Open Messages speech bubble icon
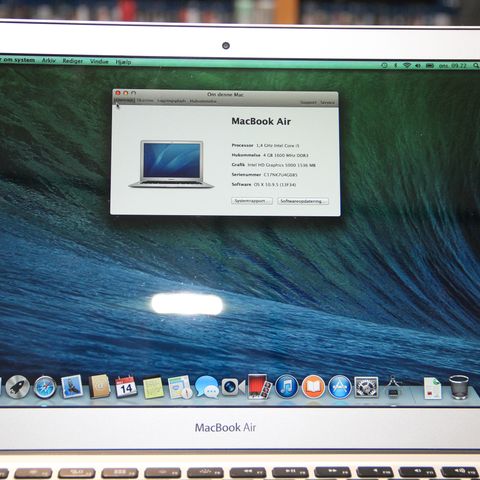 [207, 387]
